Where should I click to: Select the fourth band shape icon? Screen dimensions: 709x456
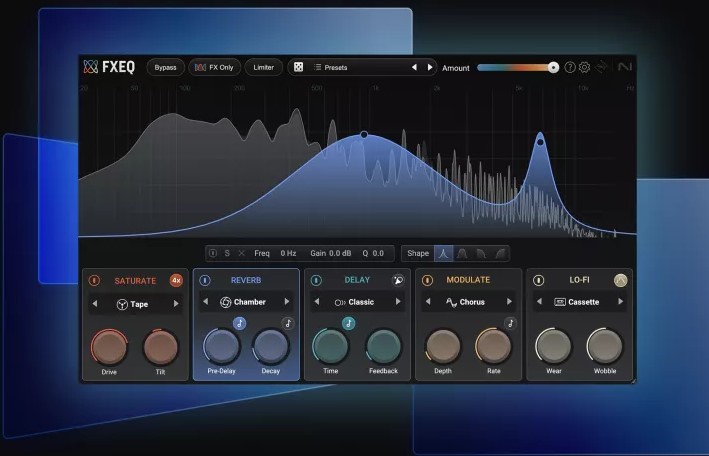pos(500,253)
